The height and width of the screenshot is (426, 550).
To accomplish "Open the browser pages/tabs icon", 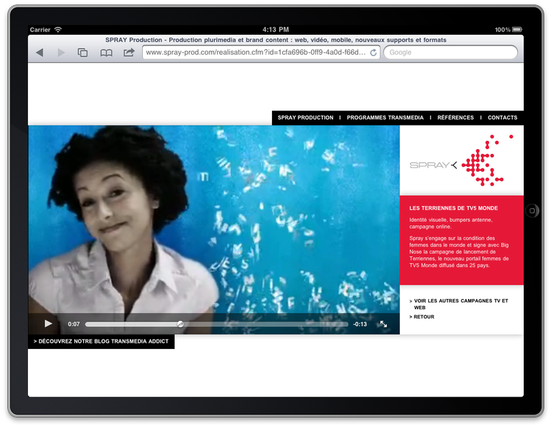I will point(82,53).
